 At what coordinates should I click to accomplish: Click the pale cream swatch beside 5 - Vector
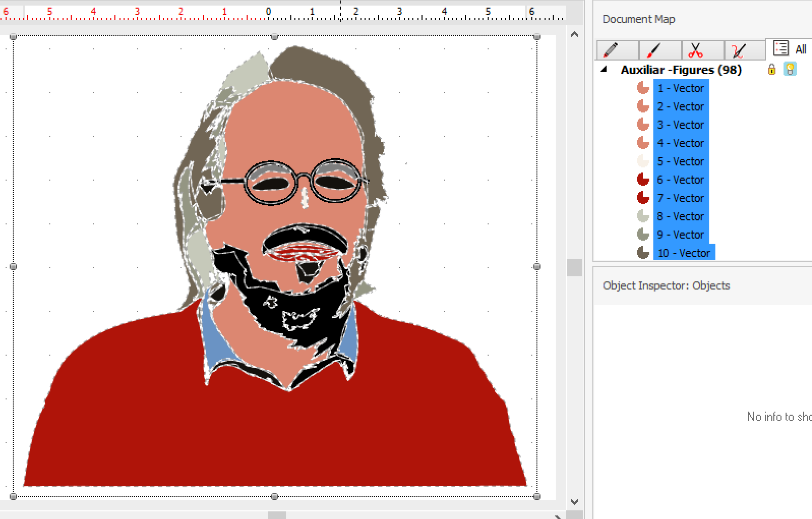643,161
